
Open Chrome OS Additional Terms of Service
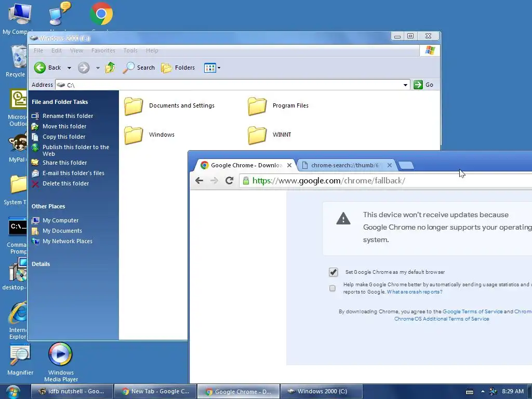click(442, 319)
